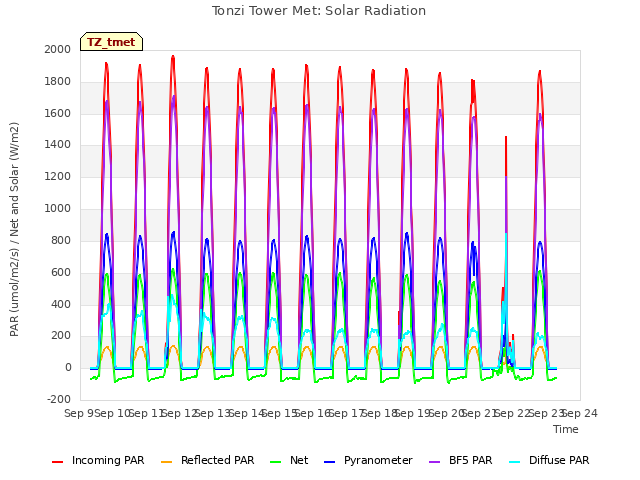The height and width of the screenshot is (480, 640).
Task: Click the 1000 y-axis tick label
Action: [x=58, y=208]
